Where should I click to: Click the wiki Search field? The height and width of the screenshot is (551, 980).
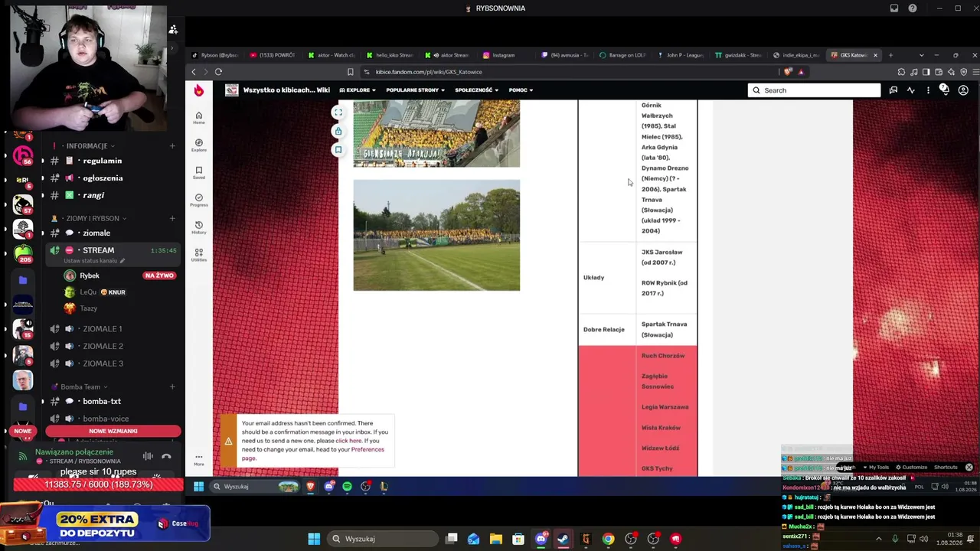coord(814,90)
